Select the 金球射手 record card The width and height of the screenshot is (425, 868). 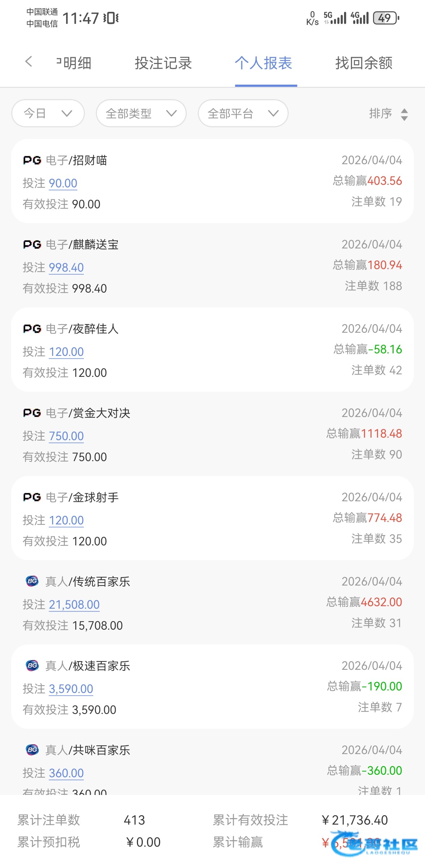(x=212, y=518)
